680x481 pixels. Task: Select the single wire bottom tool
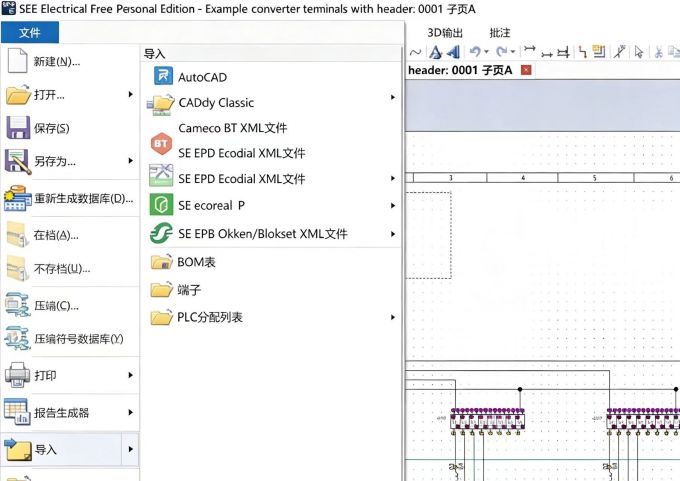(546, 54)
